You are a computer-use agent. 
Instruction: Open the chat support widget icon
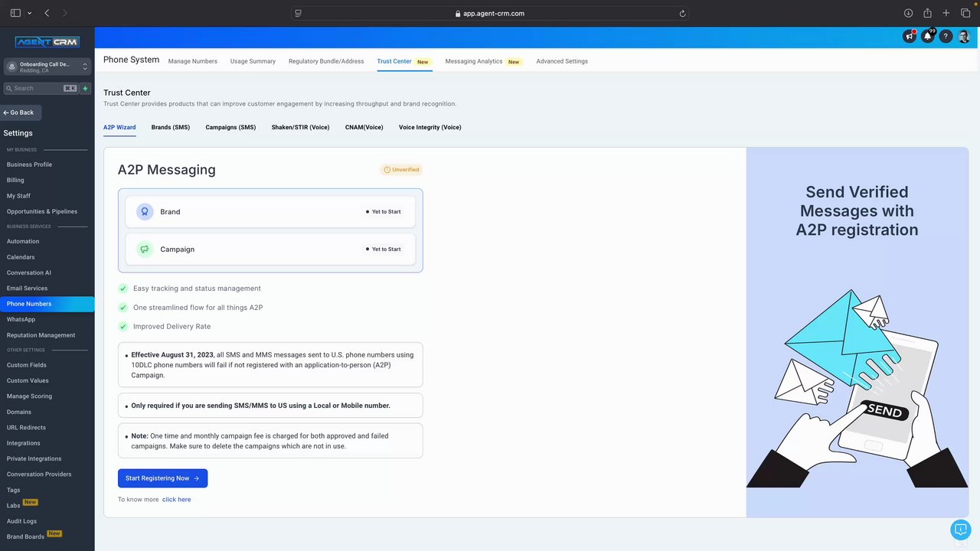pyautogui.click(x=960, y=530)
